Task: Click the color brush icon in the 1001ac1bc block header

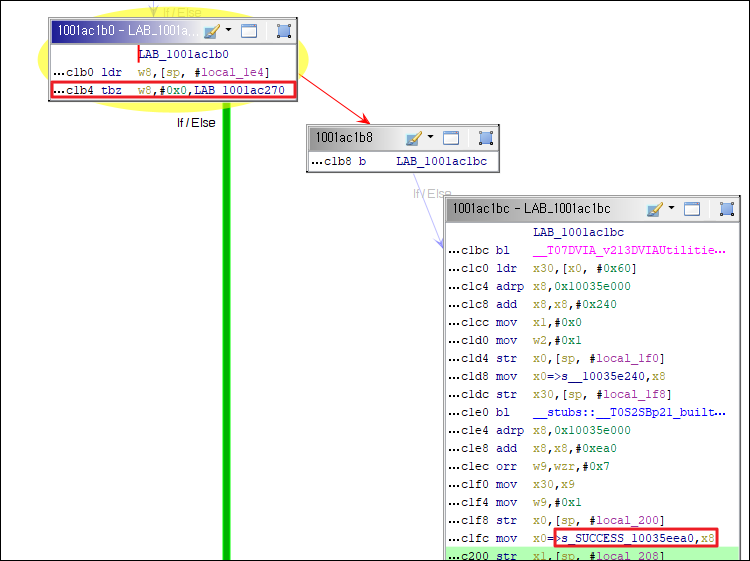Action: click(x=655, y=209)
